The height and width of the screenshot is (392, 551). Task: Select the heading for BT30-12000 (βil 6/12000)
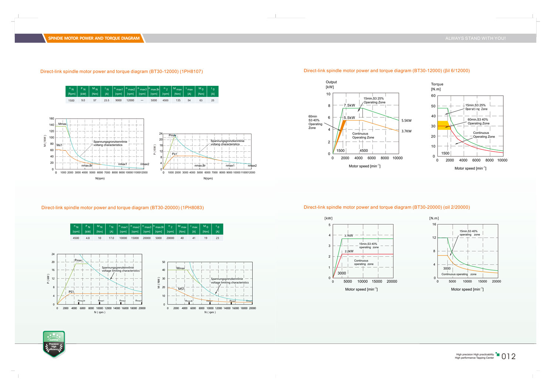(x=387, y=71)
